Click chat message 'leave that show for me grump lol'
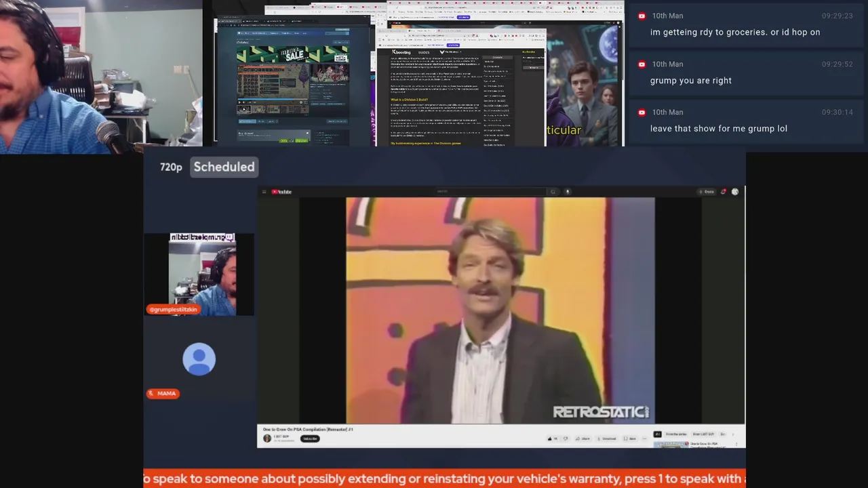Screen dimensions: 868x488 click(x=719, y=128)
